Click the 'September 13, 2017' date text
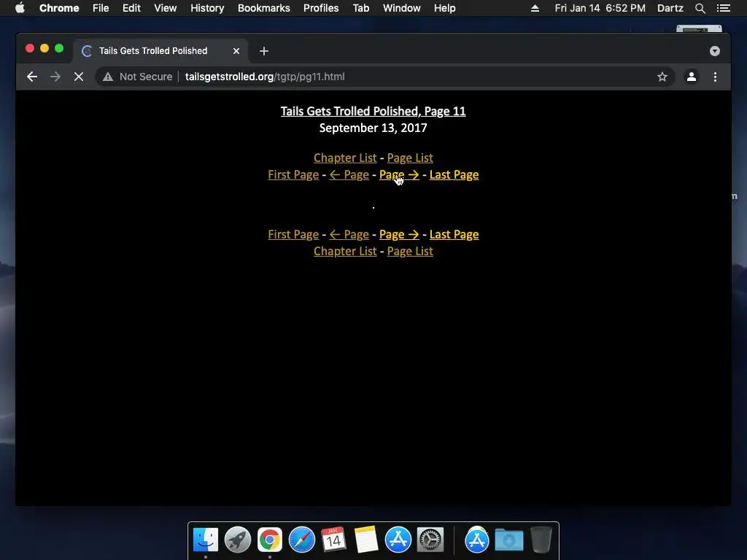Screen dimensions: 747x560 point(373,128)
